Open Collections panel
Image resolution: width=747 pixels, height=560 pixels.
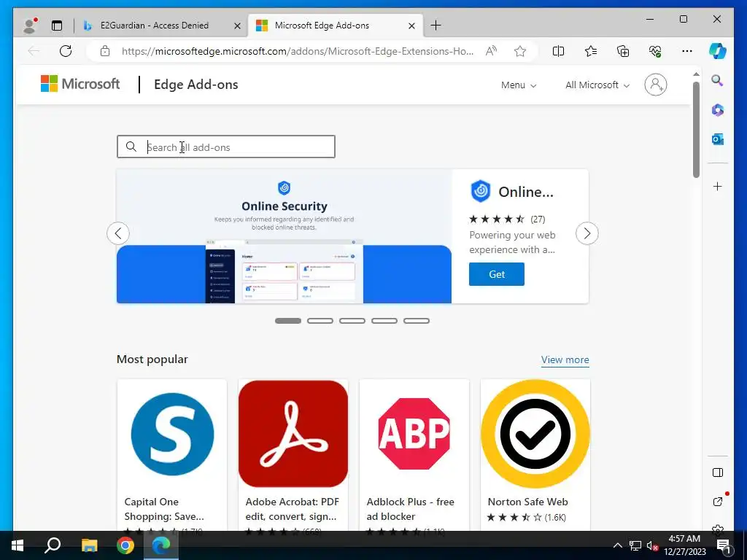click(623, 51)
